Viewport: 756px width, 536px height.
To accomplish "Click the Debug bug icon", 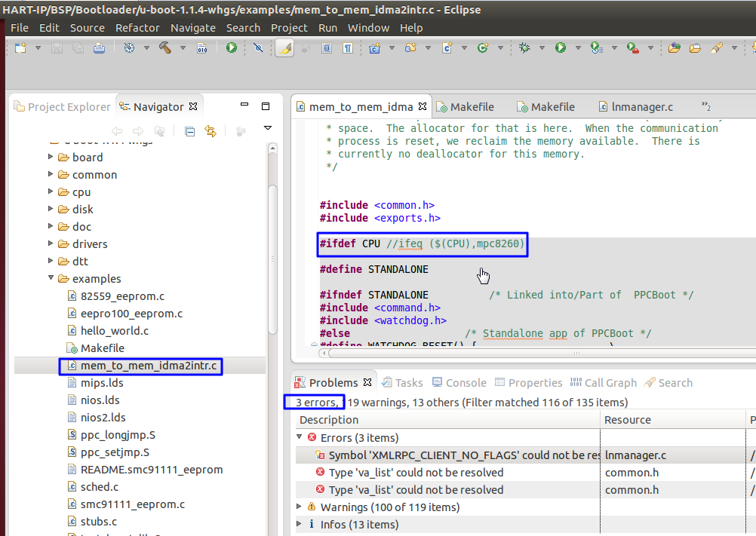I will click(x=524, y=47).
